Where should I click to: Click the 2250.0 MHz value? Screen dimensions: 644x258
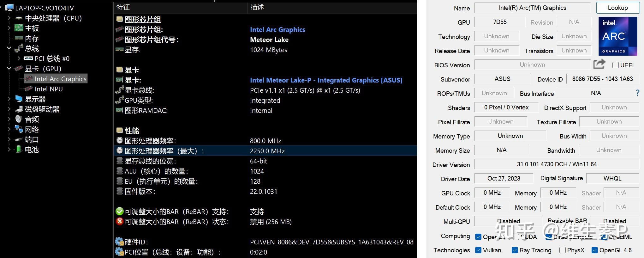pyautogui.click(x=267, y=151)
